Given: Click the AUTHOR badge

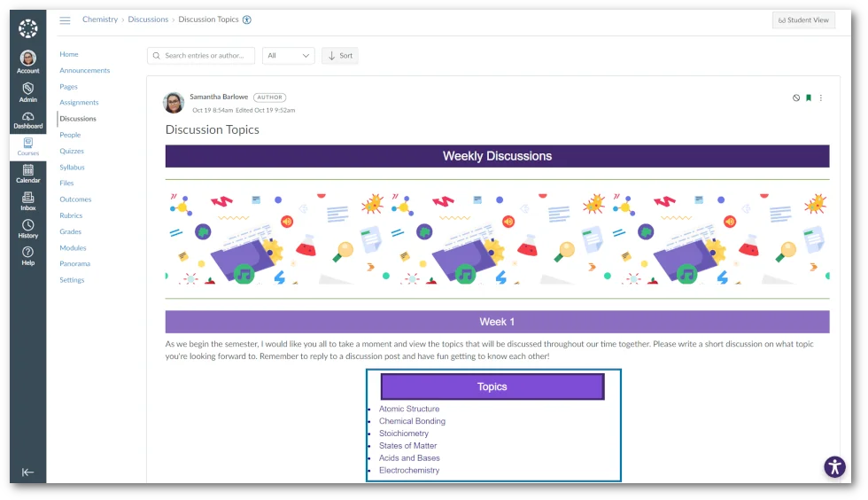Looking at the screenshot, I should pyautogui.click(x=269, y=97).
